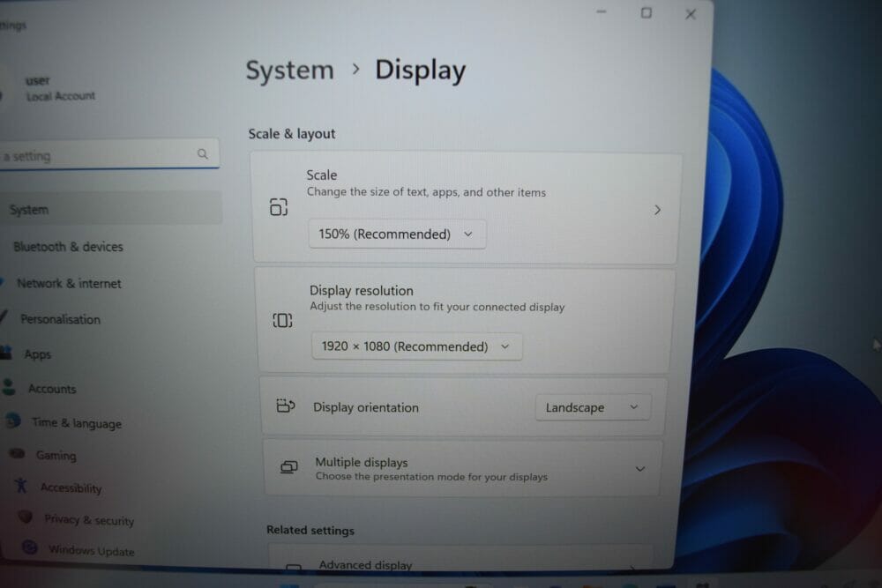Click the Display resolution icon
882x588 pixels.
coord(282,320)
